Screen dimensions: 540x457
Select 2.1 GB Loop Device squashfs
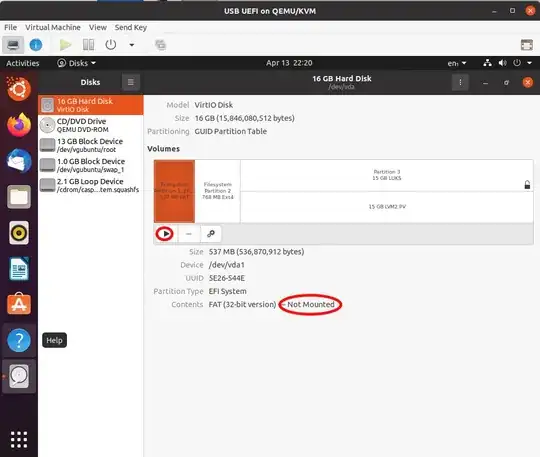point(91,185)
